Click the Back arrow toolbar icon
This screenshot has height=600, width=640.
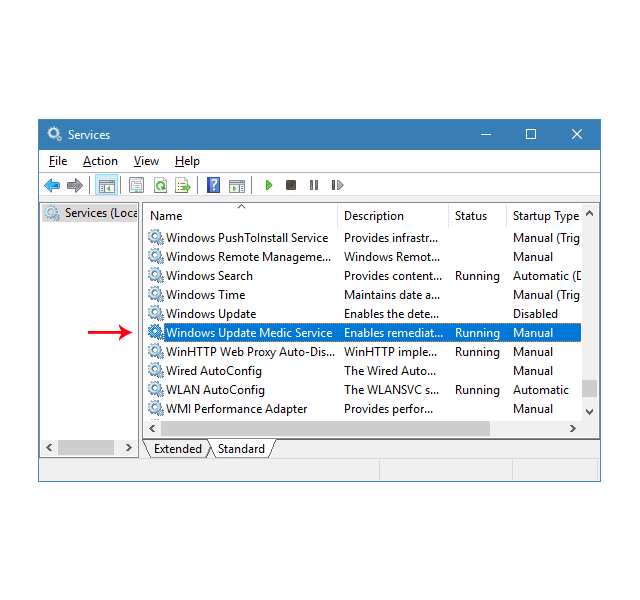point(52,185)
